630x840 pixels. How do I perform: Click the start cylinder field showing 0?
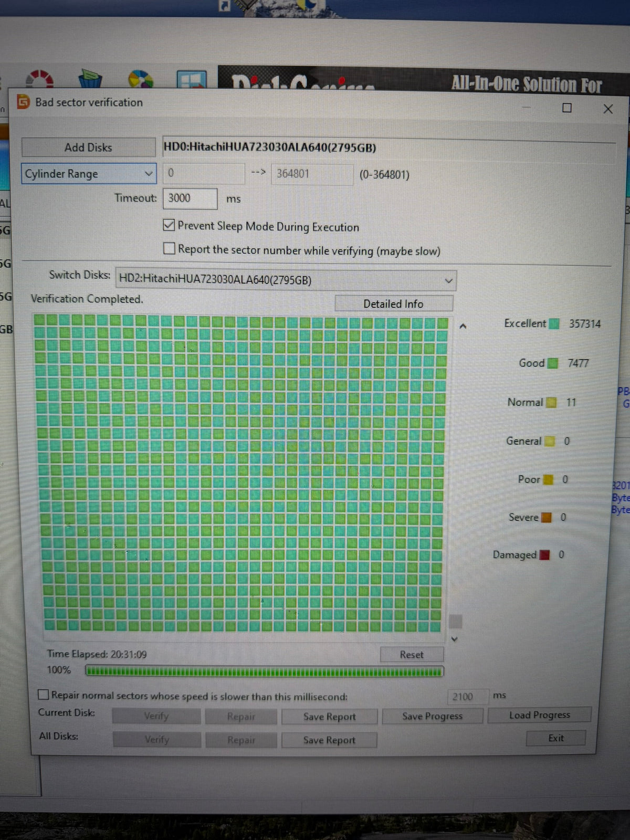204,173
